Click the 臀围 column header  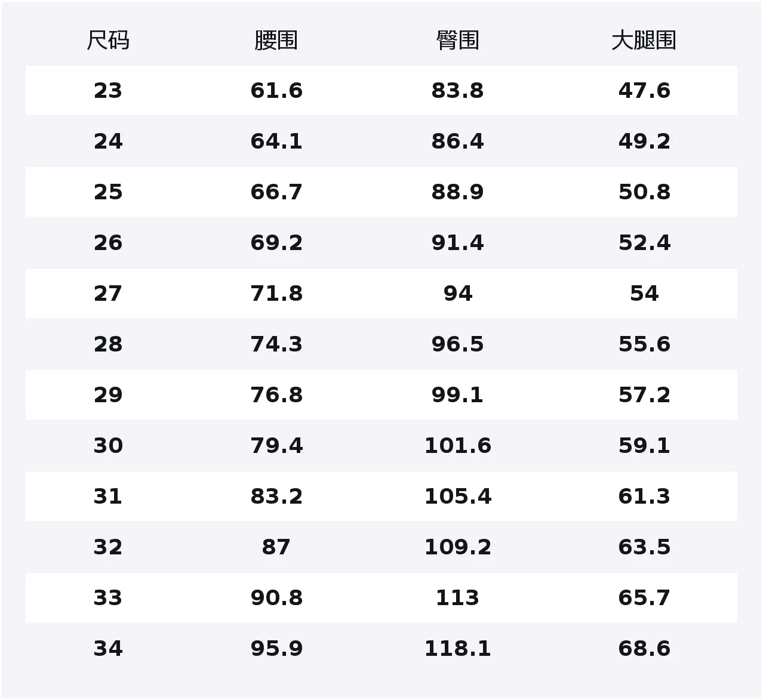457,41
